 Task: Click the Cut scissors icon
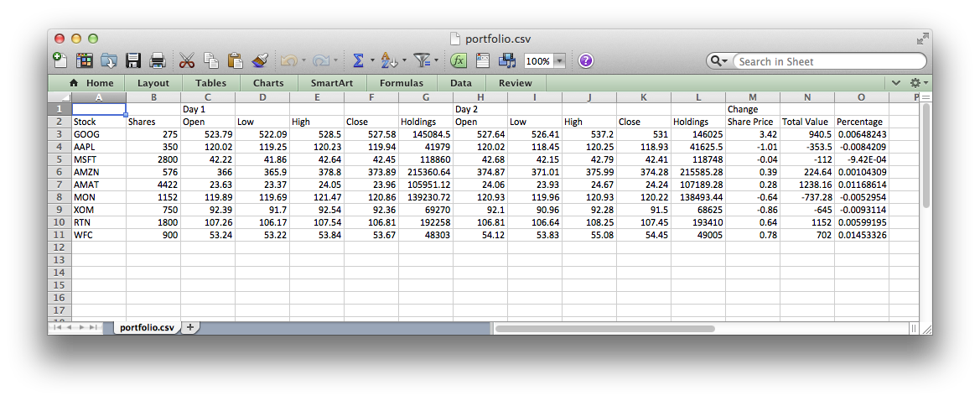[x=186, y=60]
